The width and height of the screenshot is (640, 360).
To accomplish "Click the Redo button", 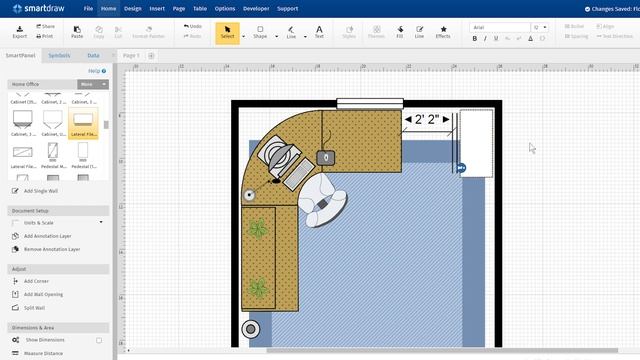I will pos(193,36).
